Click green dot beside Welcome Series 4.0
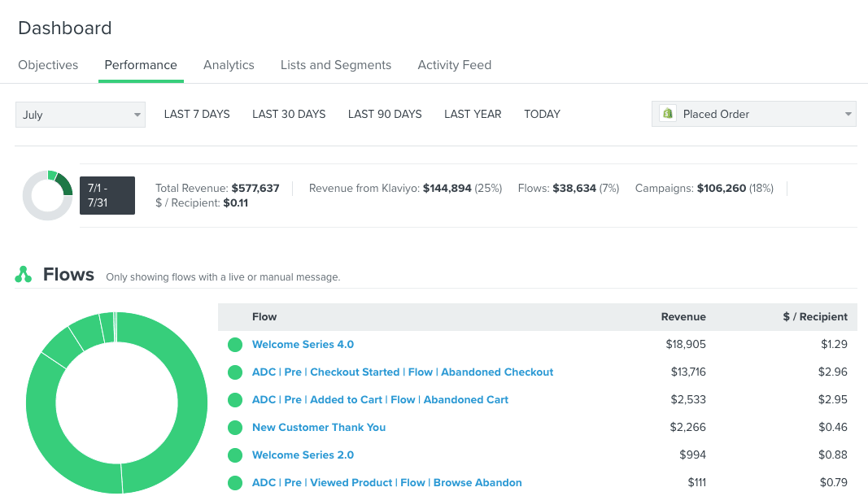 tap(235, 344)
